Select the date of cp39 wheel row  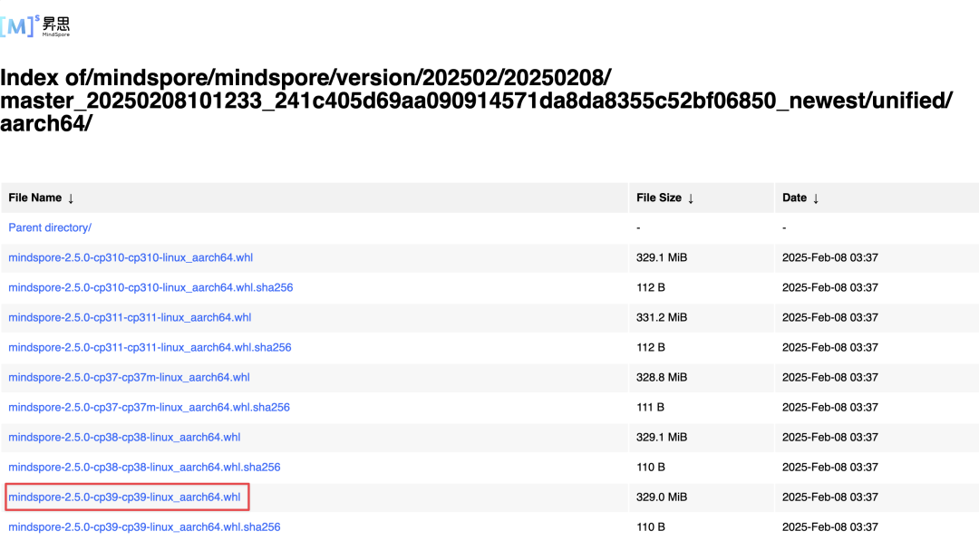pyautogui.click(x=830, y=497)
